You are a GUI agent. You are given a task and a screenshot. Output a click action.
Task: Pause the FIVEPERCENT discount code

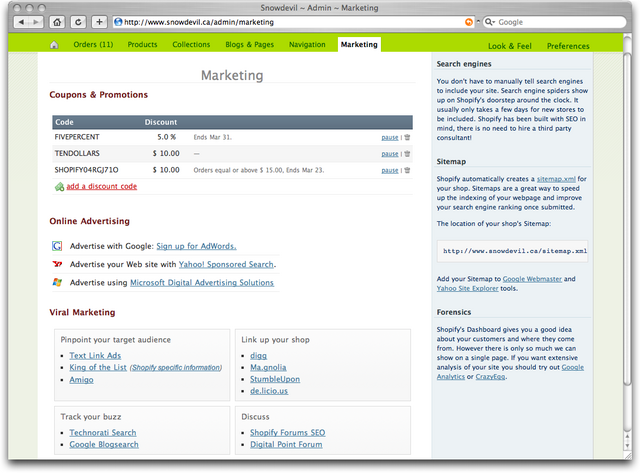coord(390,138)
